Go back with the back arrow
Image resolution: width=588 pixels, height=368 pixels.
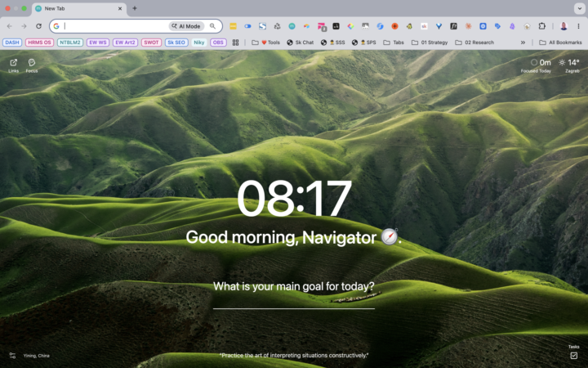9,26
